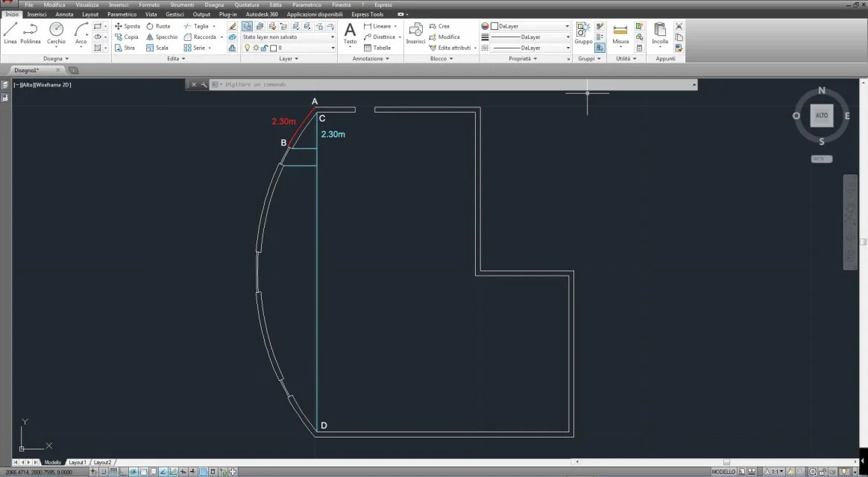Click the Incolla paste icon
This screenshot has width=868, height=477.
coord(659,34)
